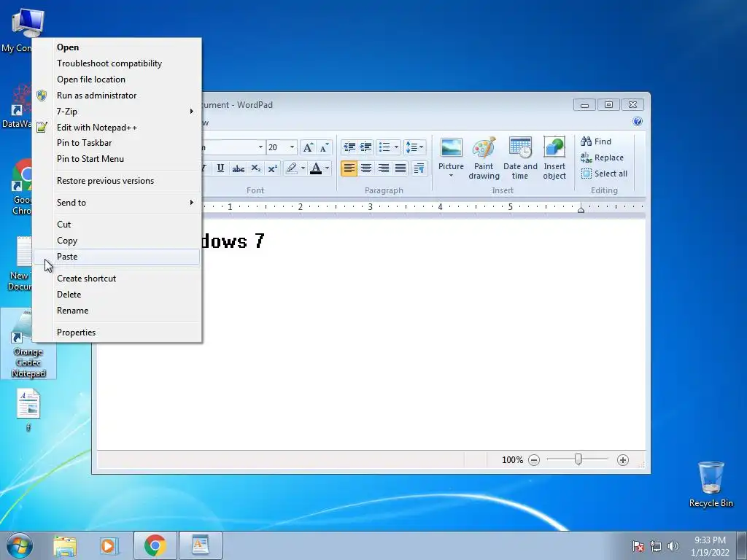Toggle strikethrough formatting
This screenshot has height=560, width=747.
tap(239, 168)
